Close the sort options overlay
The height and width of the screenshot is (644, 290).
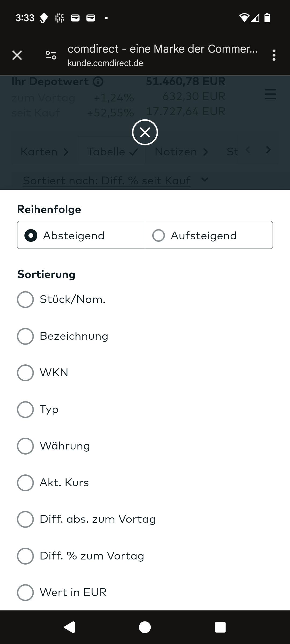click(145, 132)
